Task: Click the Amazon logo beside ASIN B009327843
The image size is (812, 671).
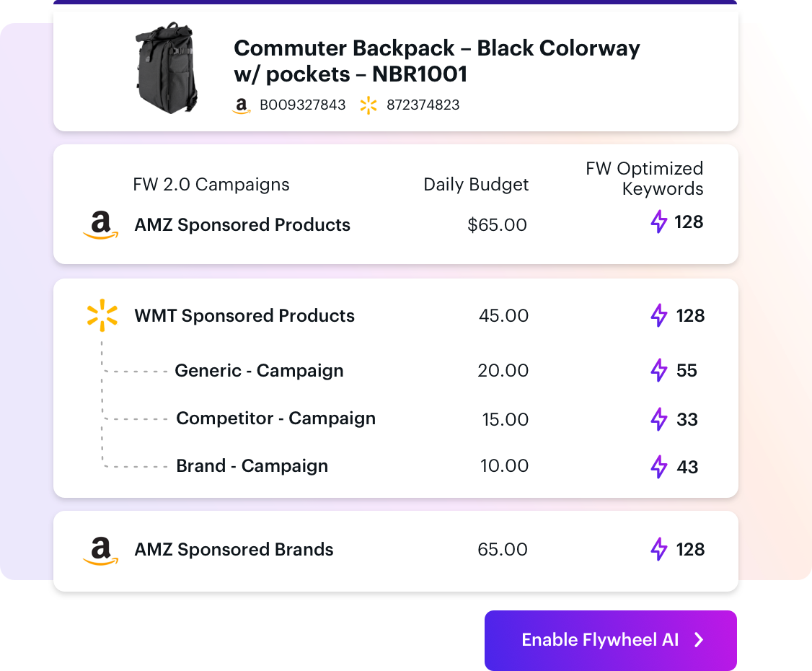Action: coord(242,106)
